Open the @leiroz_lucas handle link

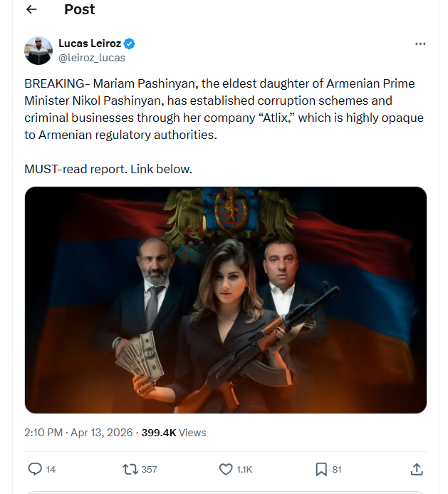[91, 58]
